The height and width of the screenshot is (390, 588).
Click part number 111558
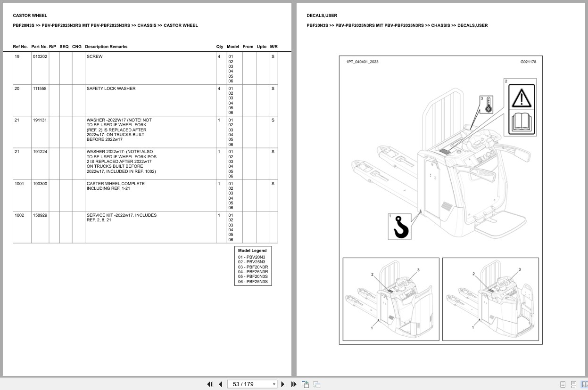pyautogui.click(x=40, y=89)
